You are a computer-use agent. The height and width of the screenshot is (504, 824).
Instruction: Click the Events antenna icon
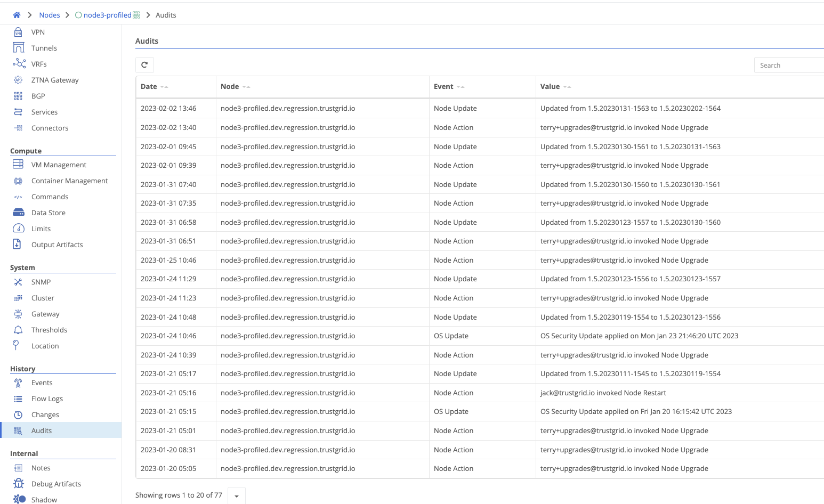18,383
